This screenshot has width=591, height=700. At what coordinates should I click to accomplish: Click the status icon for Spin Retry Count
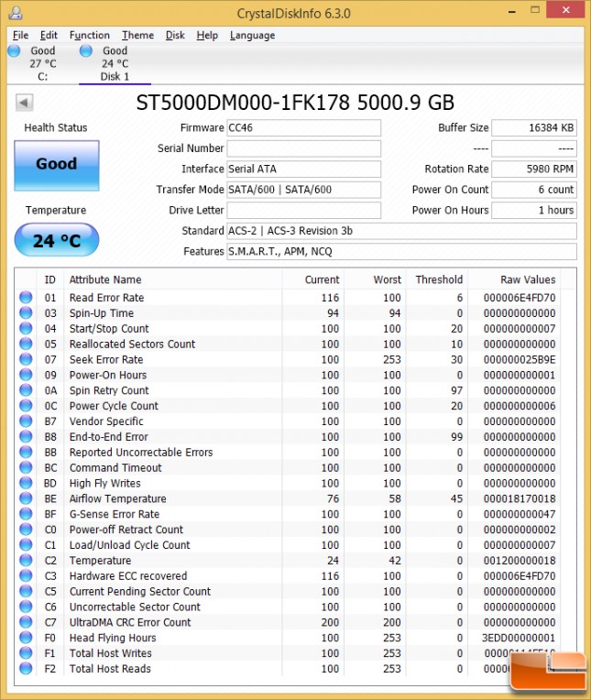(x=26, y=390)
